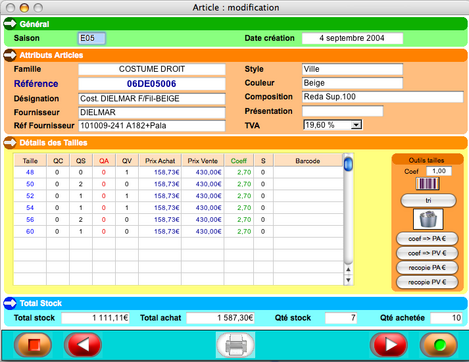Click the Total Stock arrow icon
Image resolution: width=469 pixels, height=362 pixels.
pos(10,303)
